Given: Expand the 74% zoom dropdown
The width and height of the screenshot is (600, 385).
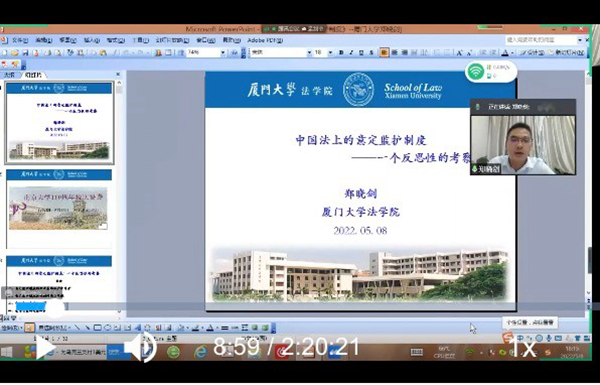Looking at the screenshot, I should [223, 53].
